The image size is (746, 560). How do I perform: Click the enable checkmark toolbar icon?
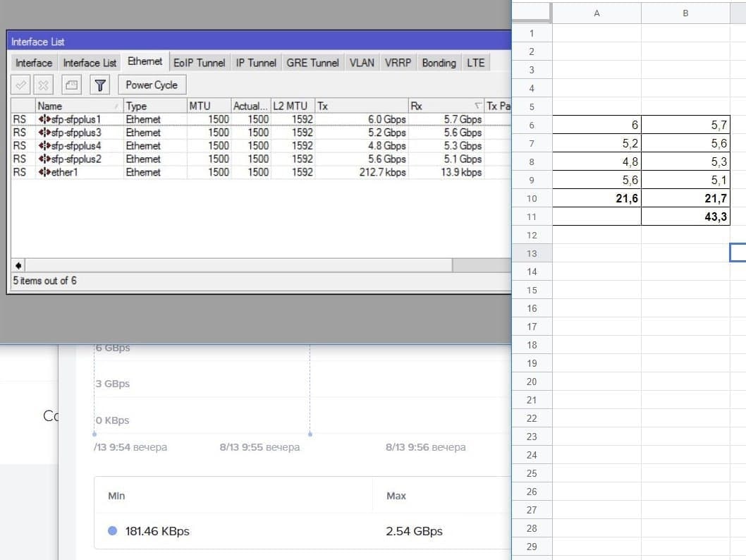click(20, 85)
